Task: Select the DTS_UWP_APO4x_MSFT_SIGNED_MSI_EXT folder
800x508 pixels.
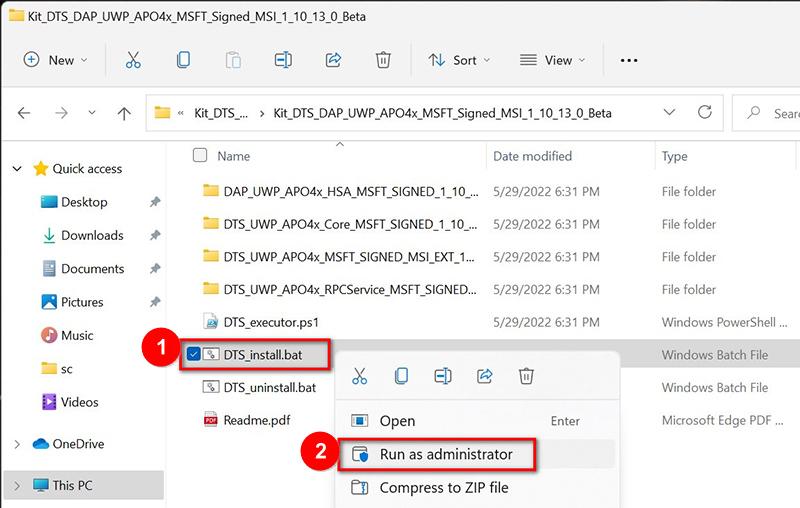Action: coord(349,257)
